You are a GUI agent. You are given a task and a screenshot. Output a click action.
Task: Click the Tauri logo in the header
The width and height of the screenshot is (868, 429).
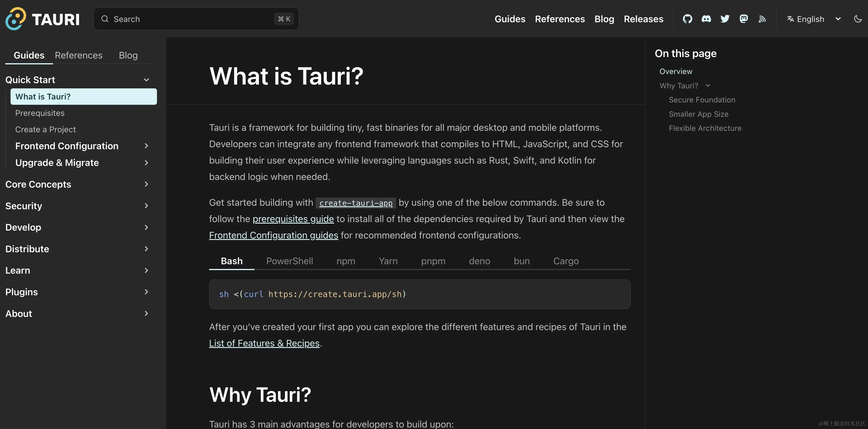(42, 18)
